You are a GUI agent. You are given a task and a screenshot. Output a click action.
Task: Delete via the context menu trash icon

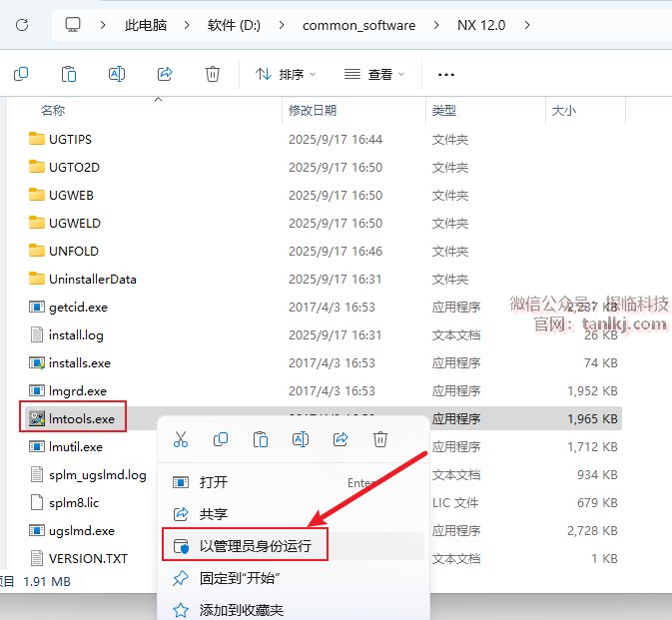pos(380,439)
